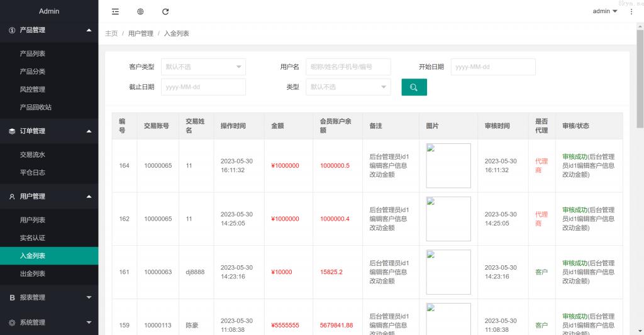Screen dimensions: 644x335
Task: Click the 开始日期 date field
Action: (493, 67)
